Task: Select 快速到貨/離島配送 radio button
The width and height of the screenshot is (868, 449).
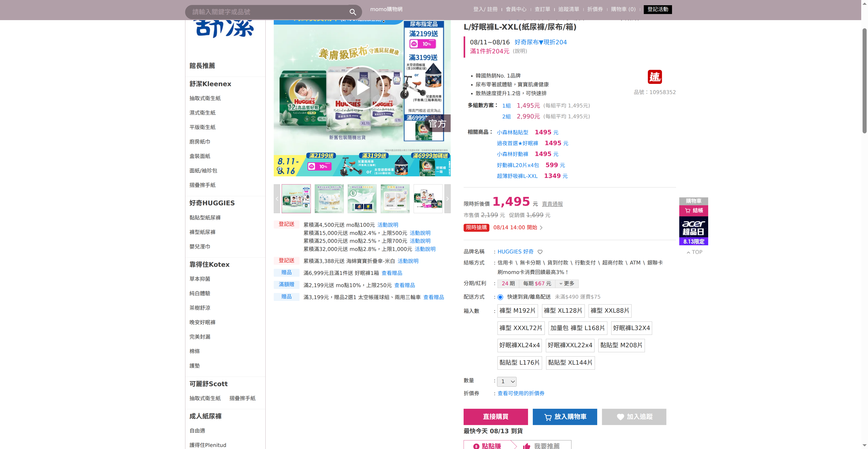Action: click(500, 297)
